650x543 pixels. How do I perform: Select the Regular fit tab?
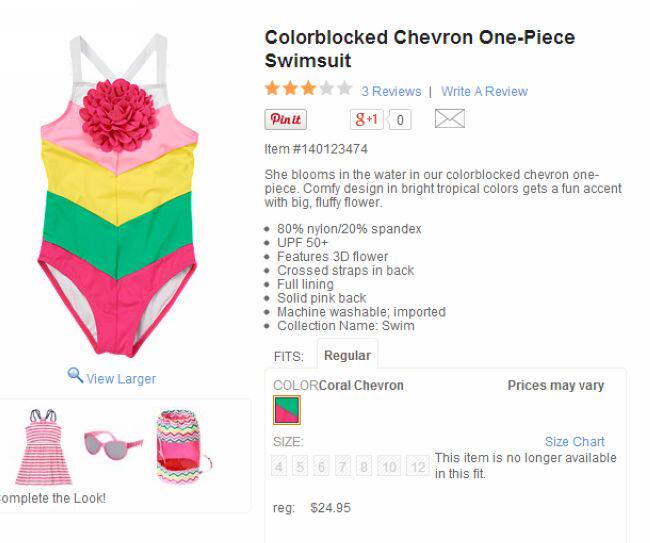(x=347, y=355)
